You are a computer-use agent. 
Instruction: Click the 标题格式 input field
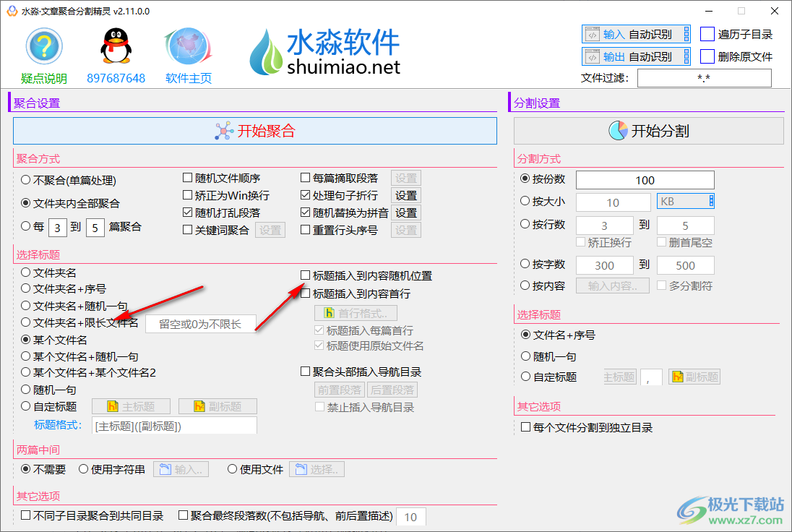tap(174, 426)
